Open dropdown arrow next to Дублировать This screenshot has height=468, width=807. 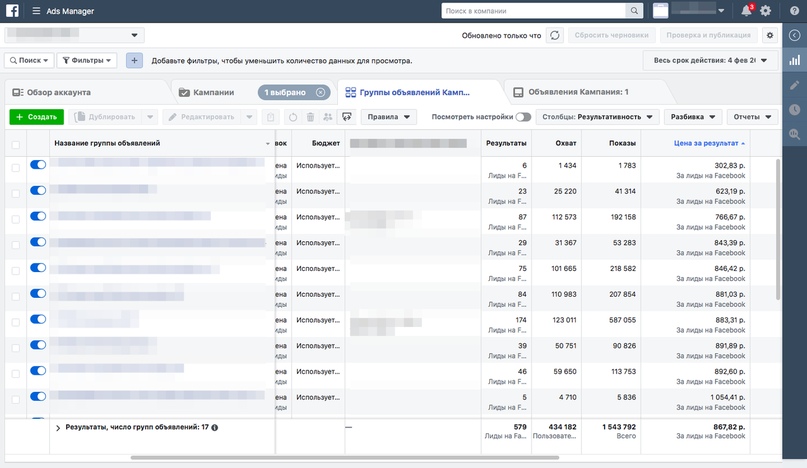(150, 117)
